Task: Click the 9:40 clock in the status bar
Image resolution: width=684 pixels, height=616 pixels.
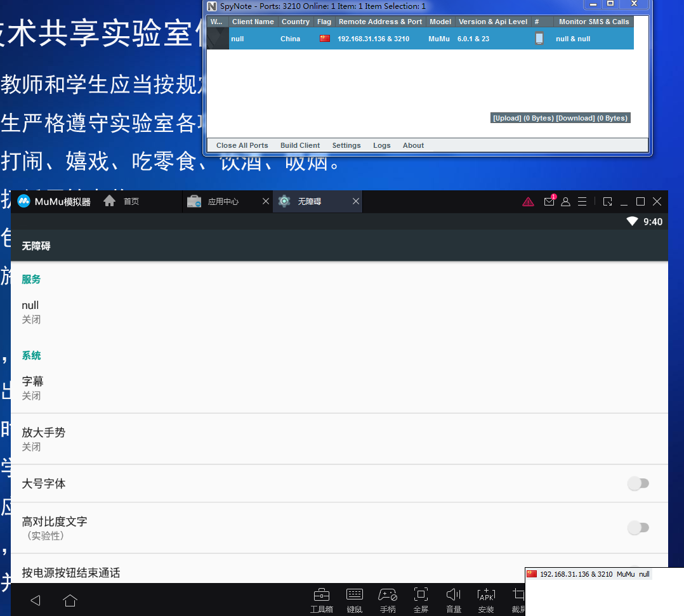Action: [652, 221]
